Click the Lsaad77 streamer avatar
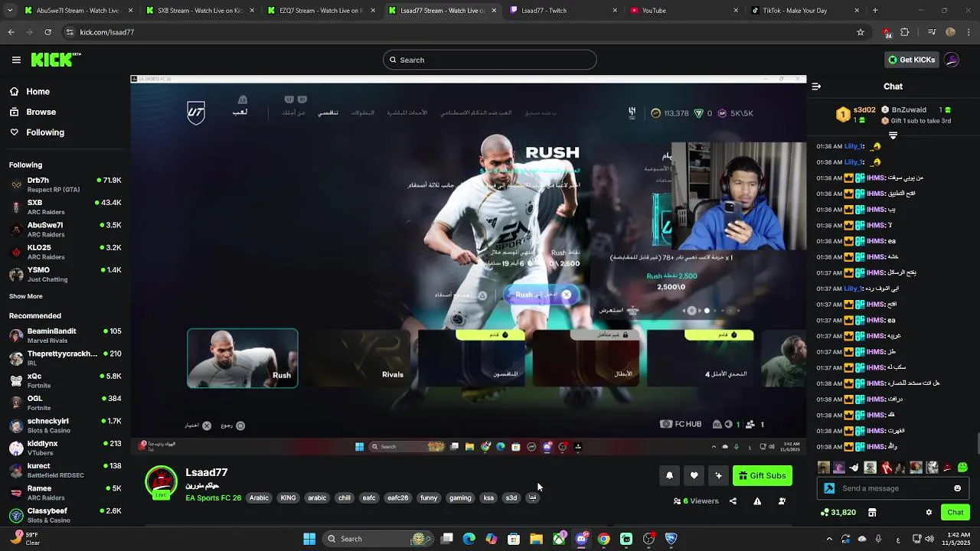980x551 pixels. coord(161,482)
